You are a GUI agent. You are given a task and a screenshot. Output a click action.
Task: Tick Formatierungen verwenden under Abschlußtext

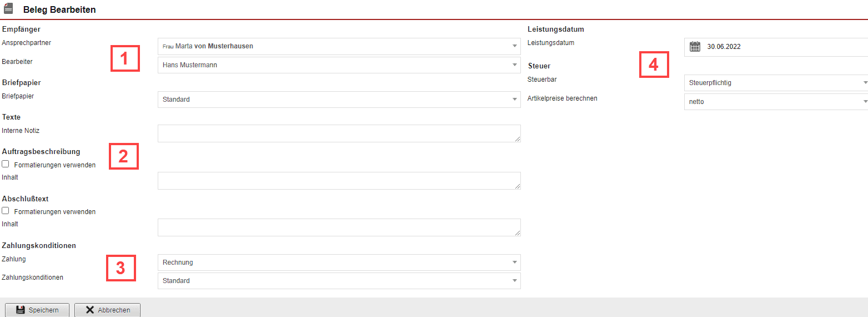(6, 211)
